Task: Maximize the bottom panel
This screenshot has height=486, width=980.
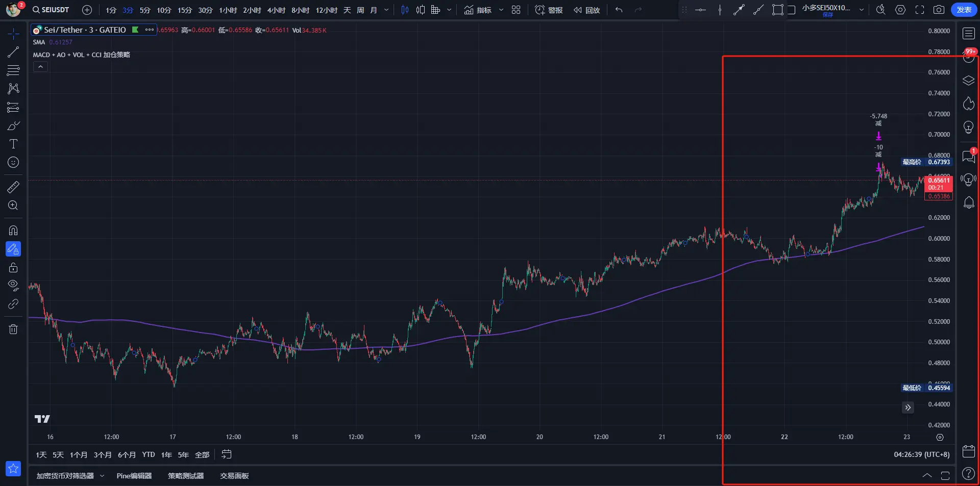Action: (x=945, y=475)
